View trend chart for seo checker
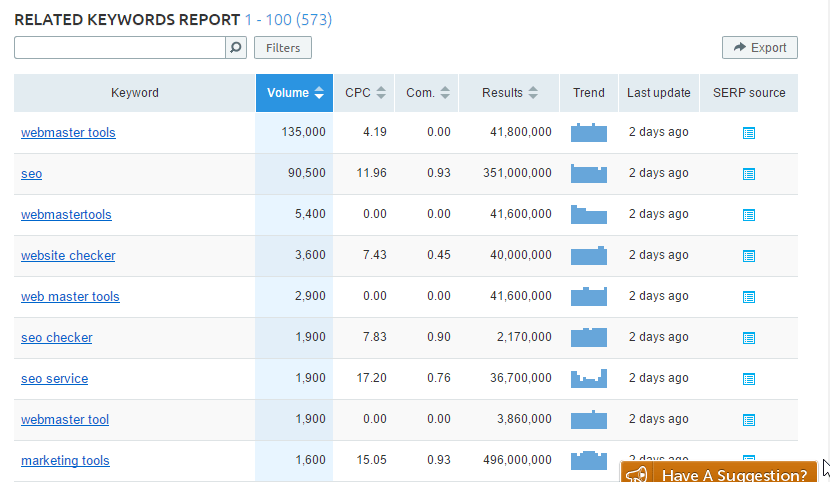This screenshot has height=482, width=830. pos(589,338)
